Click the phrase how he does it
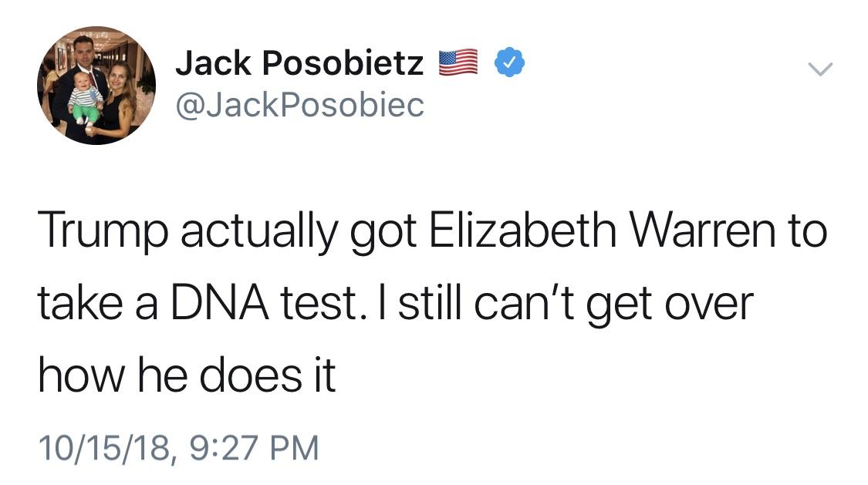The image size is (868, 485). [x=187, y=375]
